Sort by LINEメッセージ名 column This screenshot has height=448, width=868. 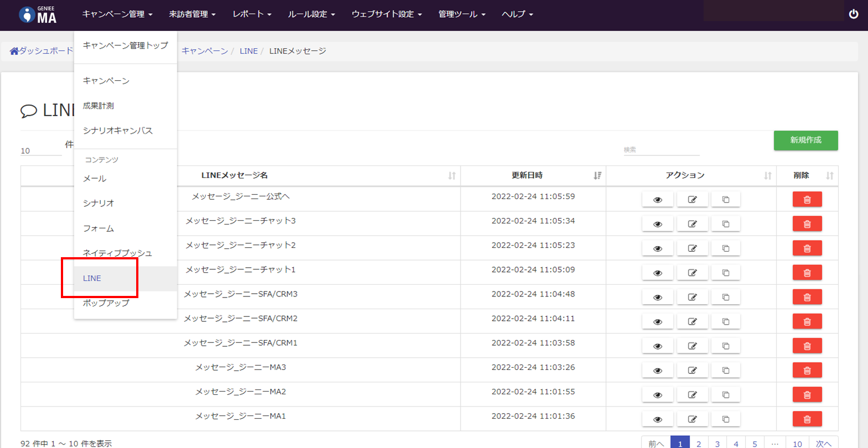coord(240,175)
